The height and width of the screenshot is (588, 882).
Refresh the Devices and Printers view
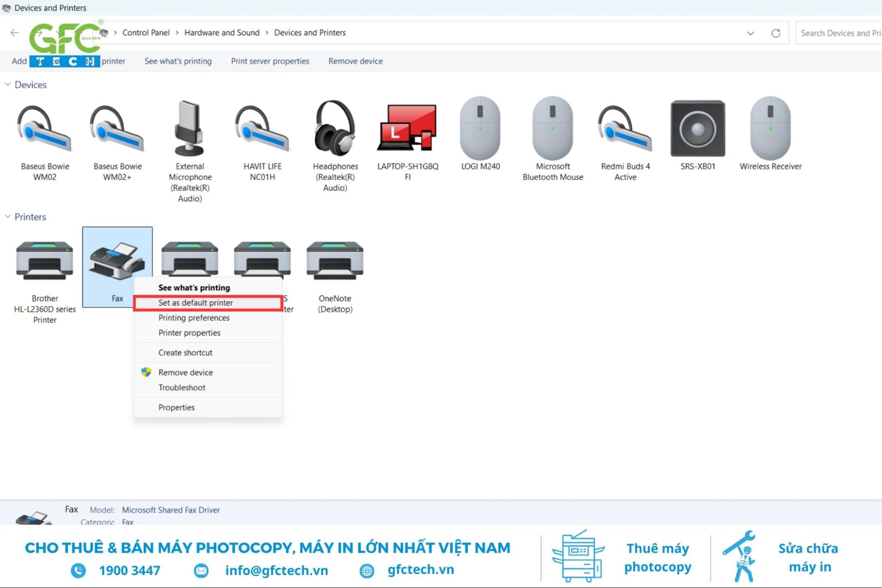tap(776, 33)
